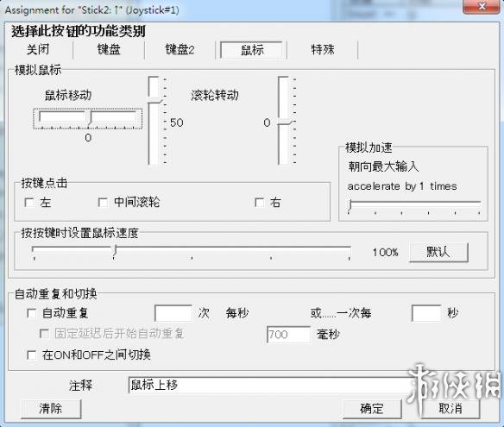Click the 按按键时设置鼠标速度 slider
The image size is (504, 427).
pos(192,253)
